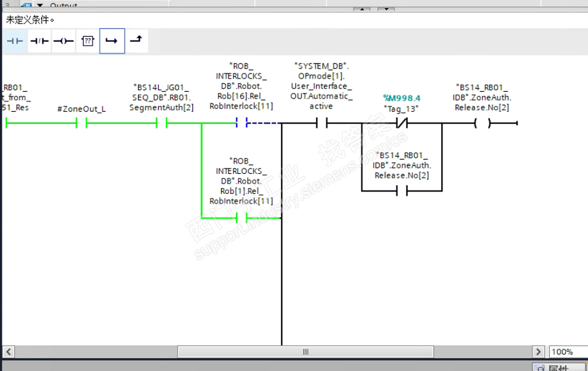The width and height of the screenshot is (588, 371).
Task: Click the horizontal scrollbar thumb
Action: coord(305,352)
